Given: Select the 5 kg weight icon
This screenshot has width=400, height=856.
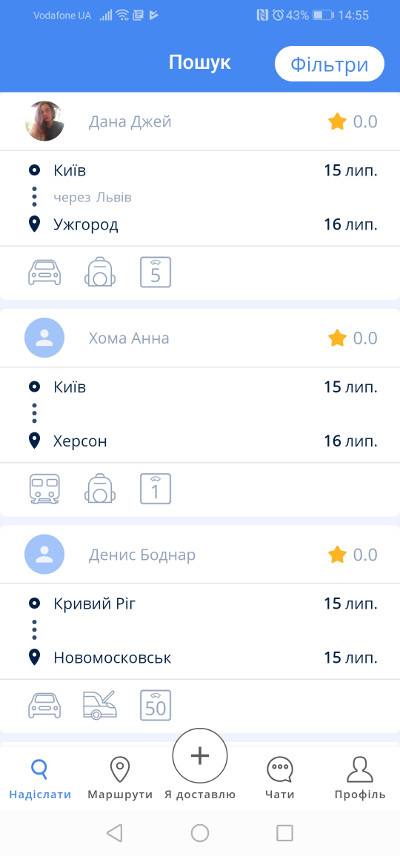Looking at the screenshot, I should (x=156, y=272).
